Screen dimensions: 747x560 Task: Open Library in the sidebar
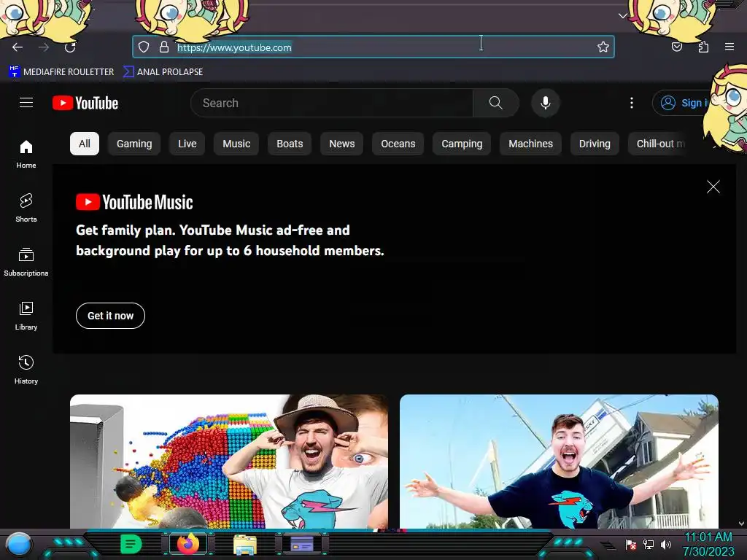pos(26,316)
